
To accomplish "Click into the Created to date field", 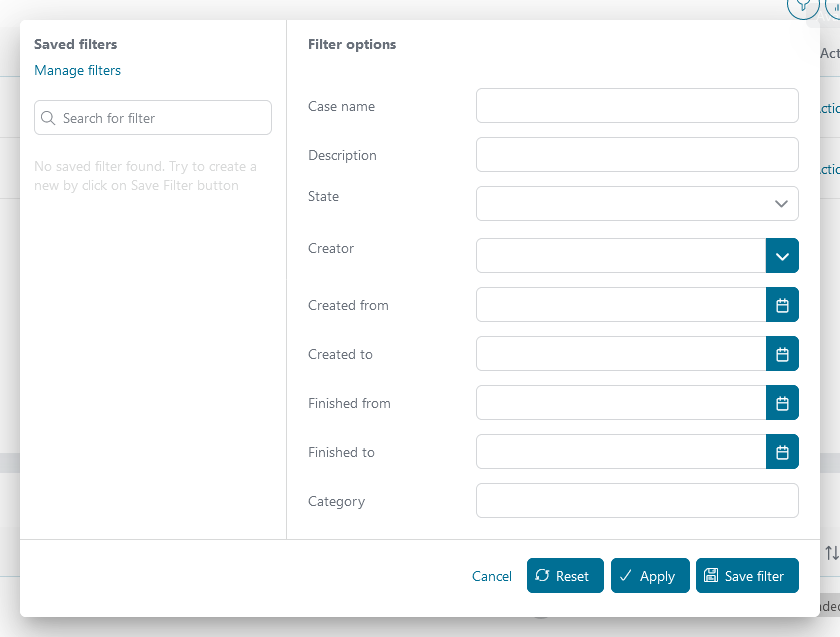I will 621,354.
